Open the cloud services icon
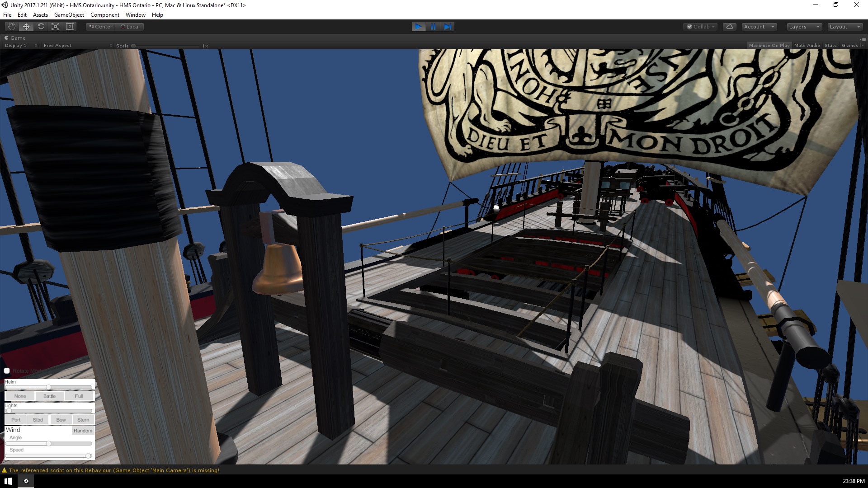Image resolution: width=868 pixels, height=488 pixels. click(x=729, y=27)
